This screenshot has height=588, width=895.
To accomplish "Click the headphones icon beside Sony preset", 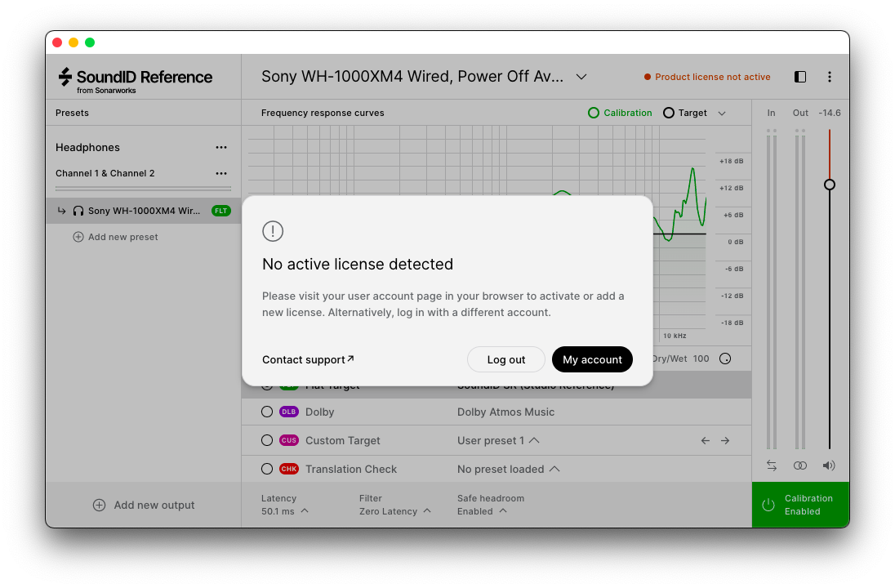I will point(78,211).
